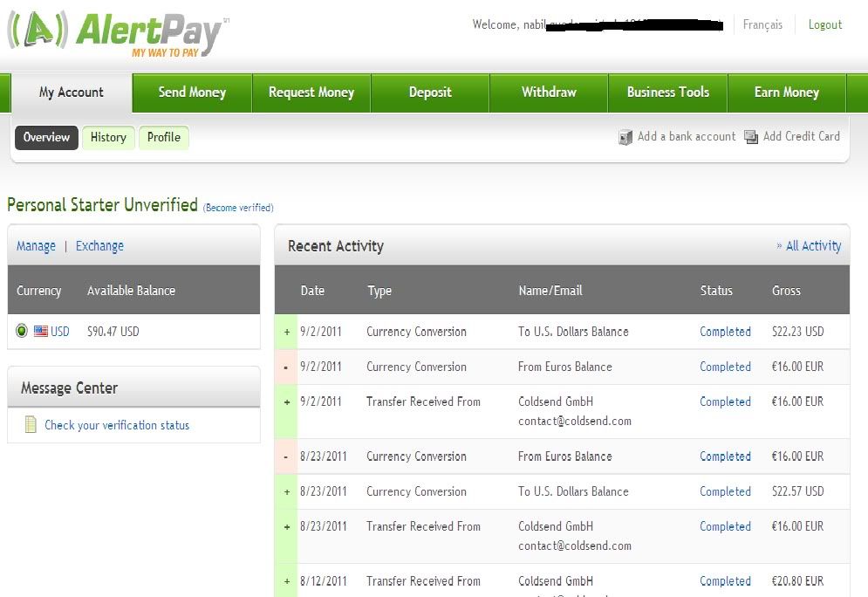
Task: Open the Earn Money tab
Action: 787,93
